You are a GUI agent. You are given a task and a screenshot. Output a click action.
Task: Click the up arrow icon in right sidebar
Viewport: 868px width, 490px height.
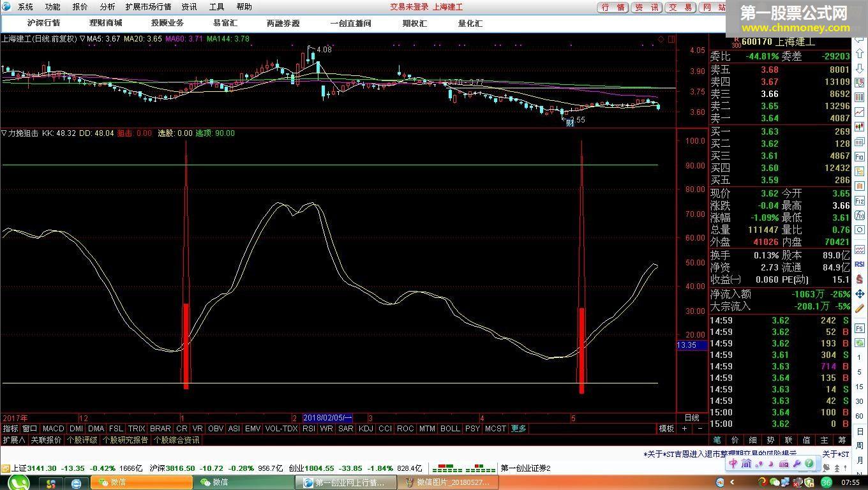[x=860, y=54]
